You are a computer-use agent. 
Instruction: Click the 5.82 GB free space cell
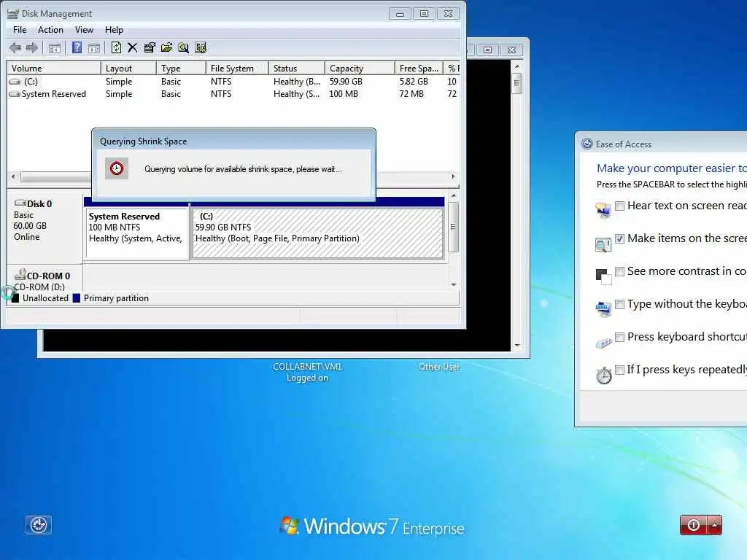tap(414, 82)
